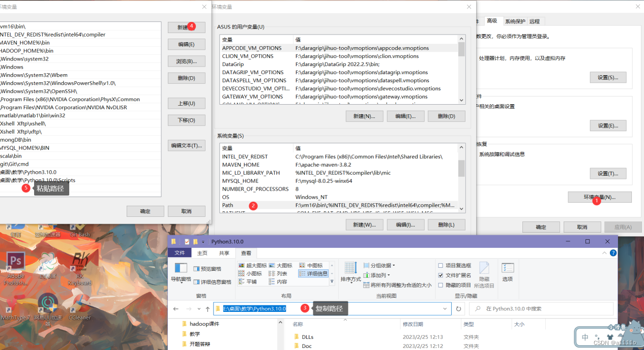Select 超大图标 extra large icons layout
Viewport: 644px width, 350px height.
tap(253, 265)
